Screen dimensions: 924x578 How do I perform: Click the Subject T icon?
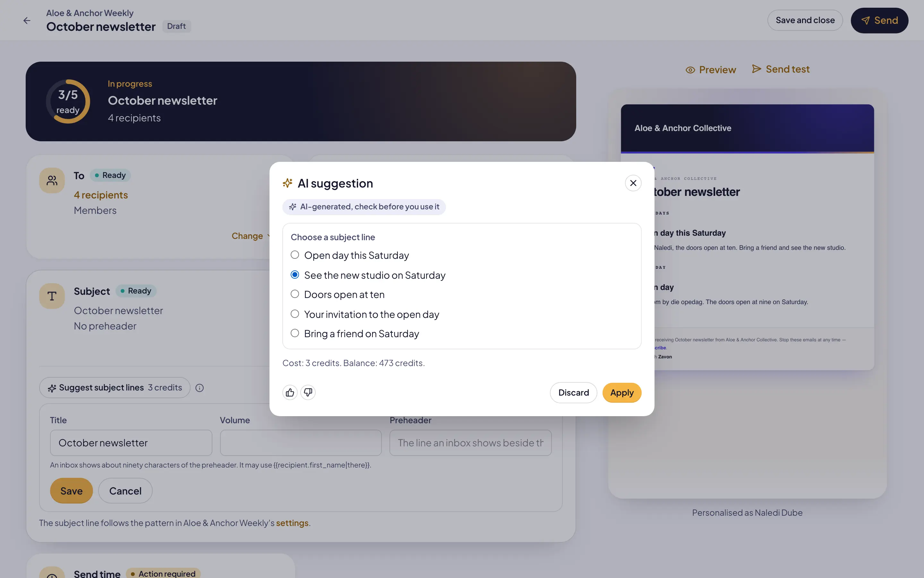point(52,296)
